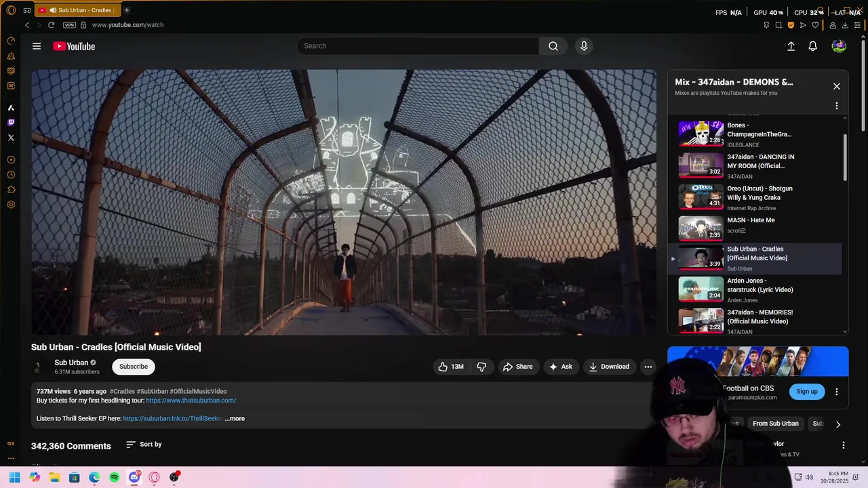Open the Player icon in sidebar

click(x=11, y=160)
